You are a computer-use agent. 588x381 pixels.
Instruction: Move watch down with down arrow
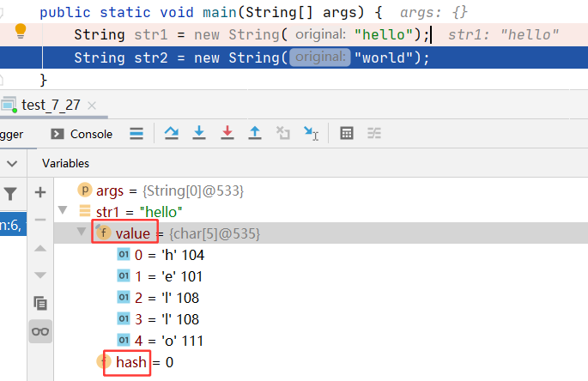tap(40, 275)
